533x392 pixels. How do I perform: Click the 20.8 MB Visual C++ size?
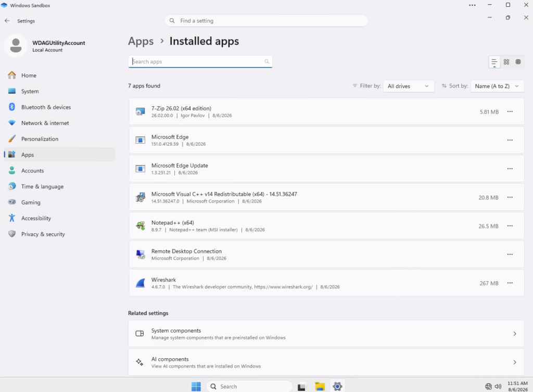pyautogui.click(x=488, y=197)
